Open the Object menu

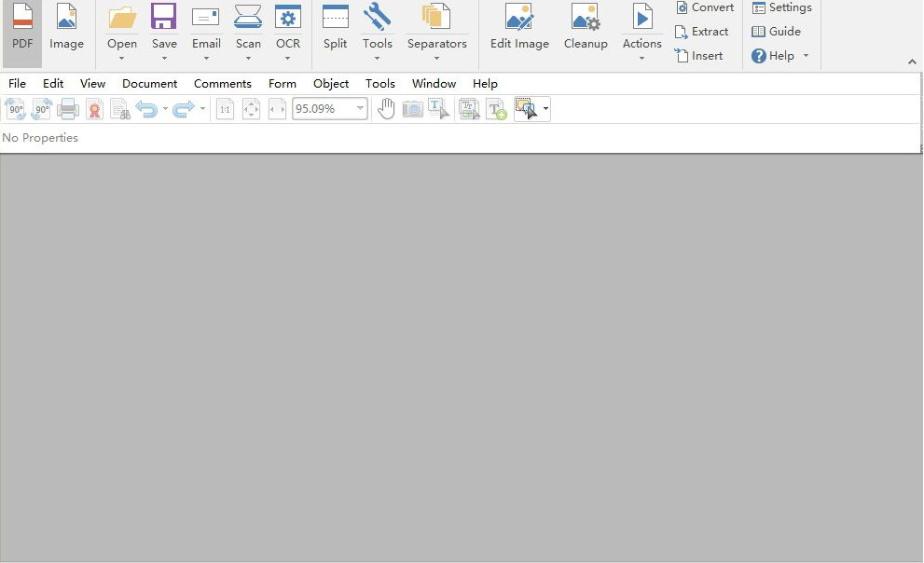[331, 84]
